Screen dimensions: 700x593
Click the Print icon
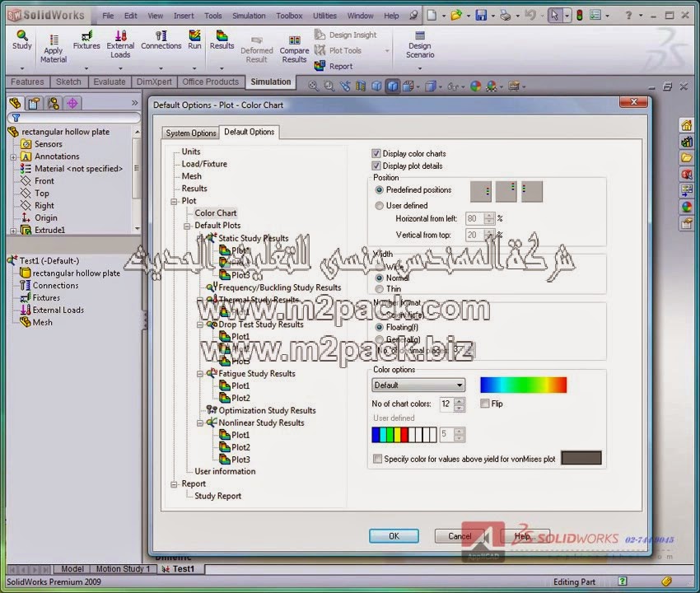click(506, 16)
